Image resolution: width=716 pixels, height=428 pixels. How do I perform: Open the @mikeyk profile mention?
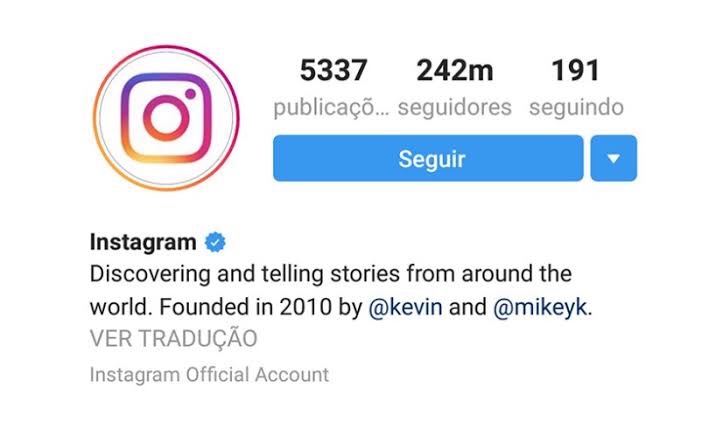[x=540, y=307]
